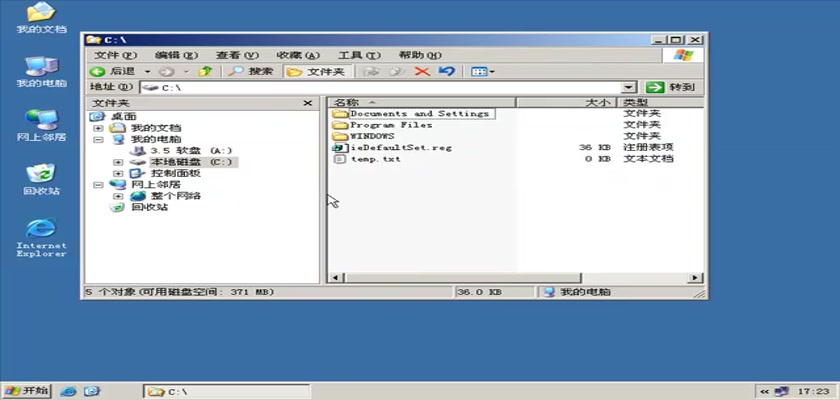Open the 查看(V) menu
The width and height of the screenshot is (840, 400).
click(x=236, y=55)
